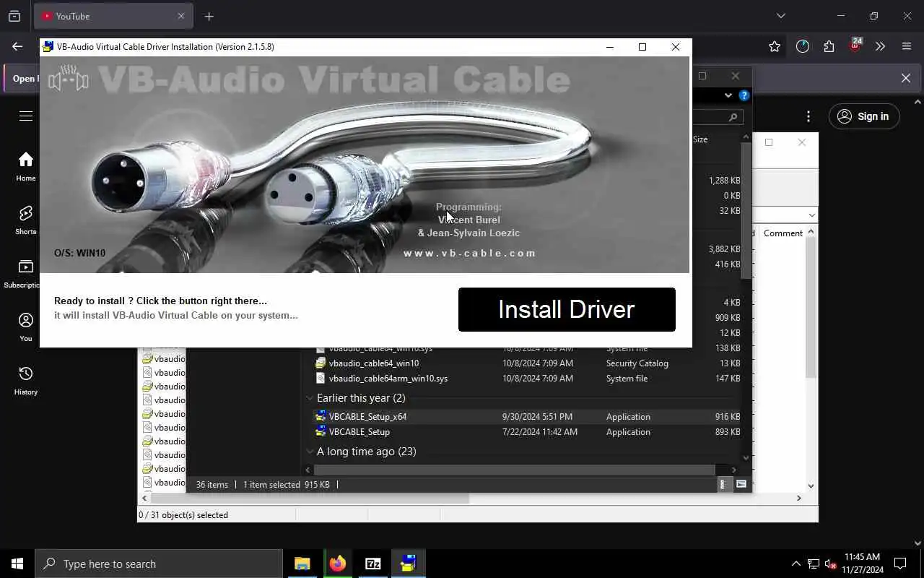Open the taskbar clock and date
Screen dimensions: 924x578
coord(862,564)
